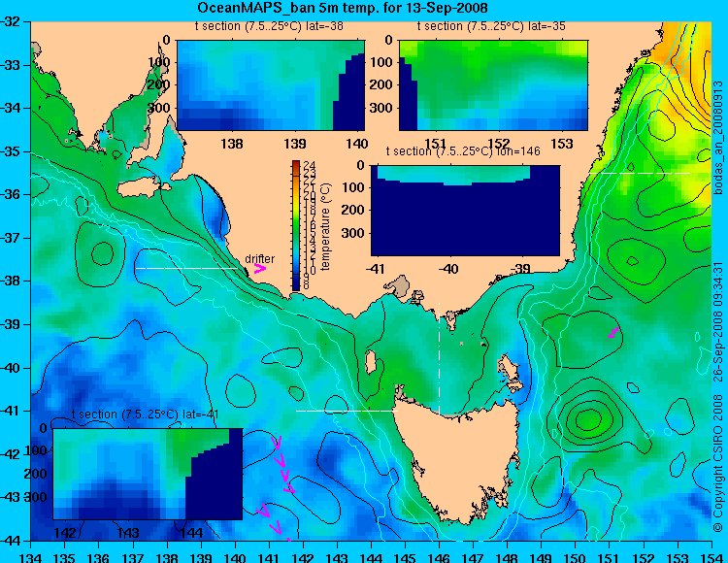This screenshot has height=563, width=728.
Task: Select the caption 't section (7.5..25°C) lon=146'
Action: pos(463,151)
